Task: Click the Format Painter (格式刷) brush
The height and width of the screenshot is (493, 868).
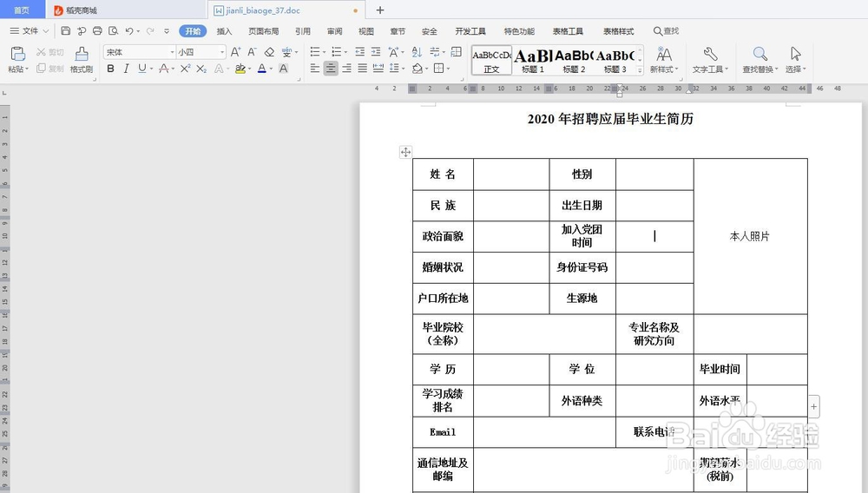Action: (x=82, y=54)
